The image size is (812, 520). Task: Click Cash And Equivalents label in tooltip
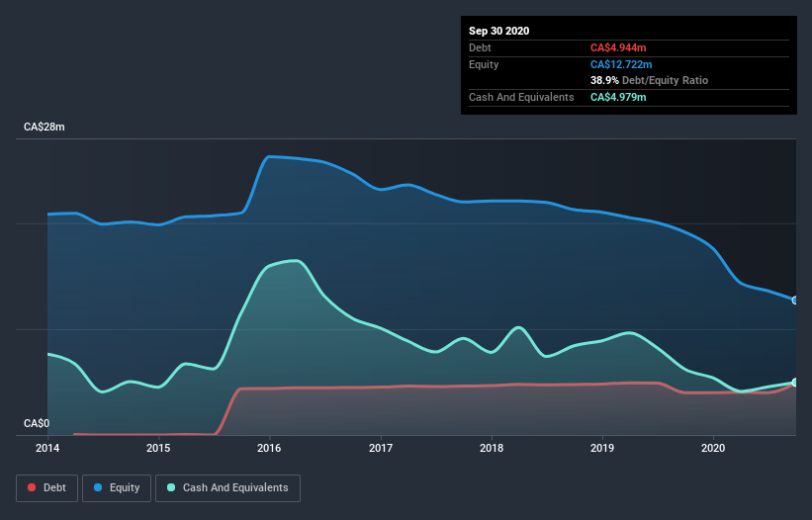coord(521,97)
